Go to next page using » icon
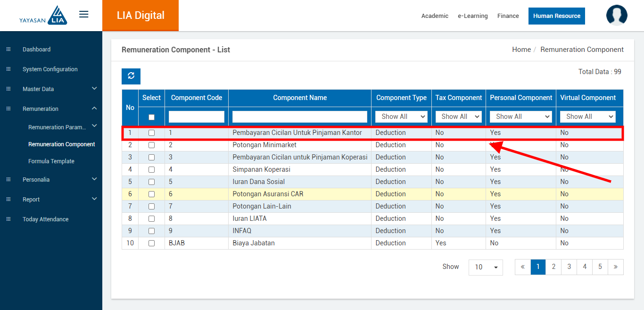This screenshot has height=310, width=644. (x=615, y=267)
